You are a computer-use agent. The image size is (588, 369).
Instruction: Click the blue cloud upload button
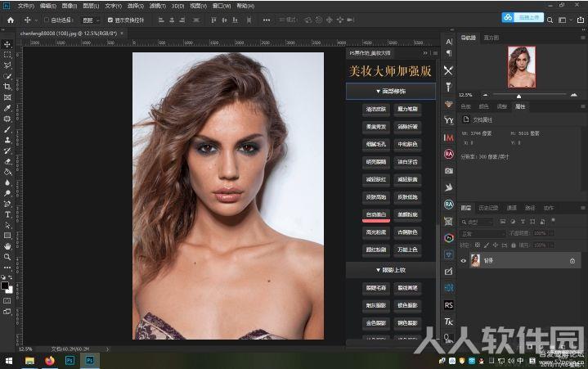523,18
